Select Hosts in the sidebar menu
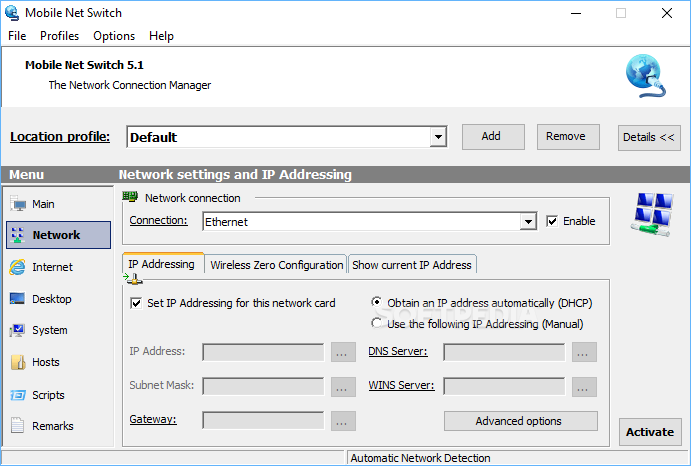This screenshot has height=466, width=691. coord(58,362)
